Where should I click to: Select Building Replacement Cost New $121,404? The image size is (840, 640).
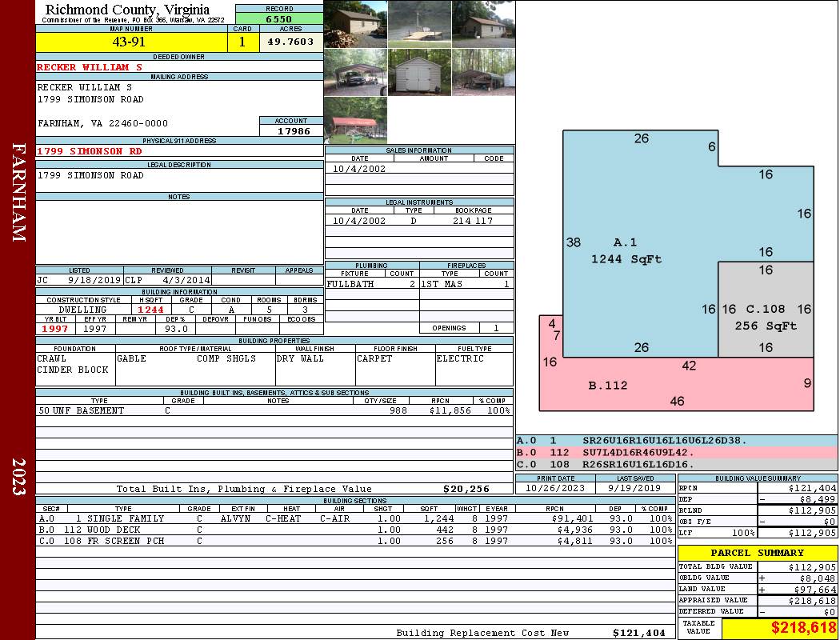(638, 633)
